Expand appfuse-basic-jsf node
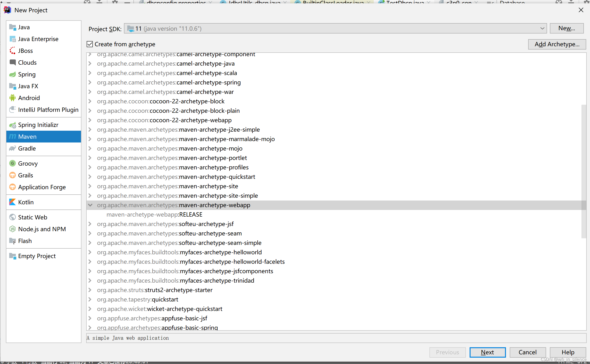590x364 pixels. tap(90, 318)
